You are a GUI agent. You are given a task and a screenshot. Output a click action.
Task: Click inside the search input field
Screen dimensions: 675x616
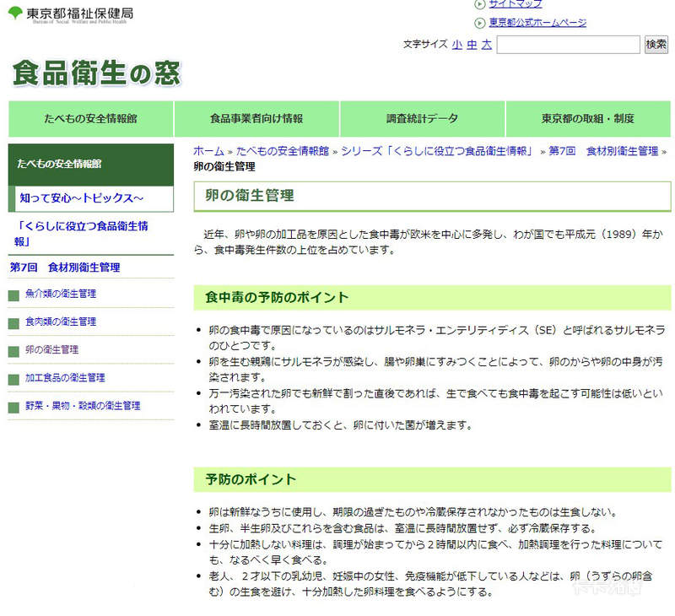(x=570, y=44)
